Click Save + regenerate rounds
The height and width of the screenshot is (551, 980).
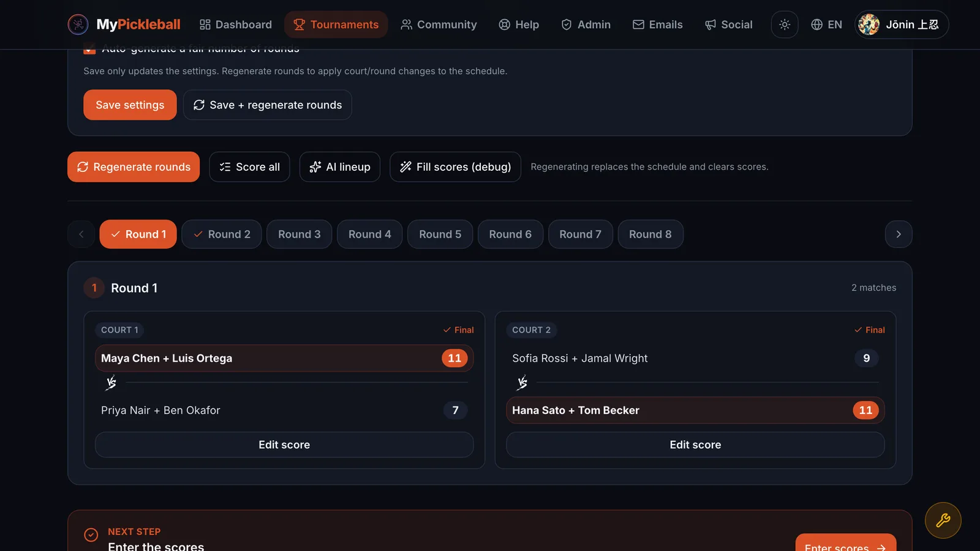(268, 105)
